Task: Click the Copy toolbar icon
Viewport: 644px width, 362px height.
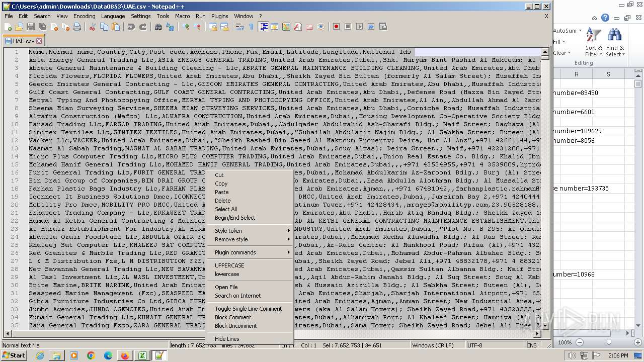Action: pos(104,27)
